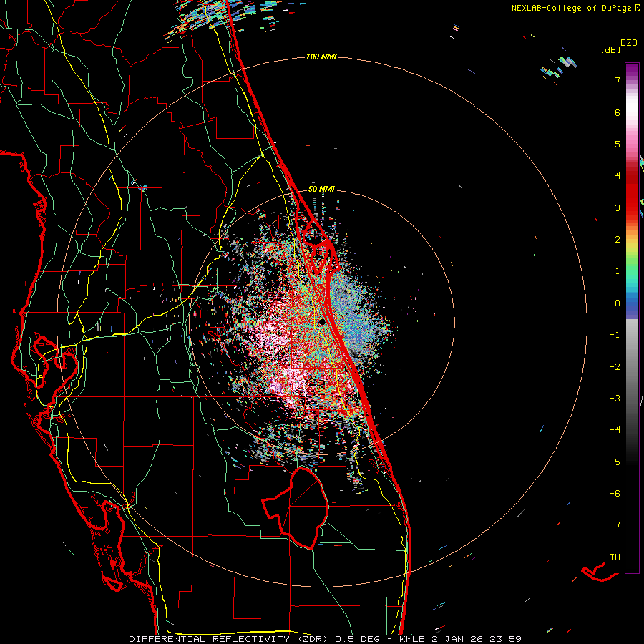
Task: Click the 0 dB colorbar tick label
Action: click(618, 303)
